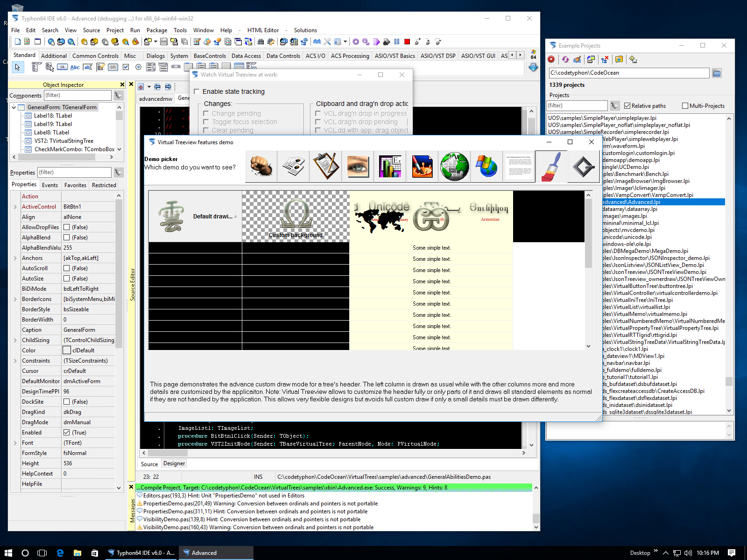This screenshot has width=747, height=560.
Task: Click the CodeOcean path input field
Action: [629, 73]
